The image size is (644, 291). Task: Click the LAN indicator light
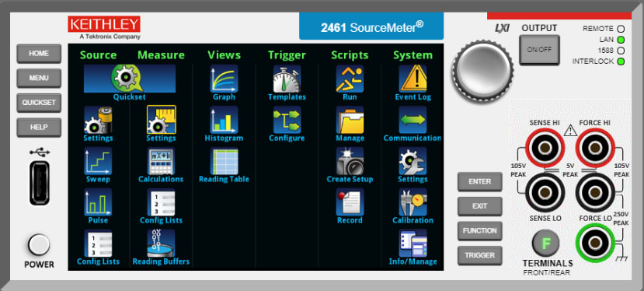point(621,40)
